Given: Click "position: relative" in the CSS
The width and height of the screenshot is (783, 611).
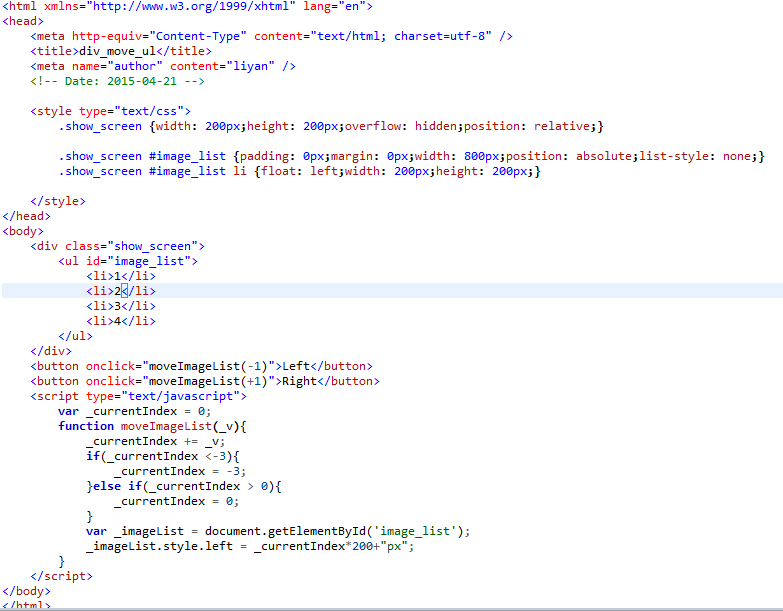Looking at the screenshot, I should pyautogui.click(x=527, y=126).
